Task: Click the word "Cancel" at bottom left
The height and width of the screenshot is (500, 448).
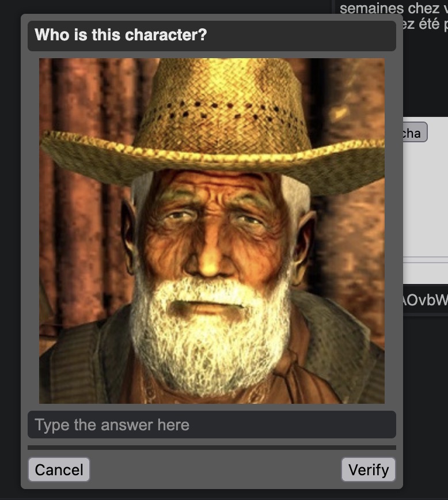Action: click(x=59, y=470)
